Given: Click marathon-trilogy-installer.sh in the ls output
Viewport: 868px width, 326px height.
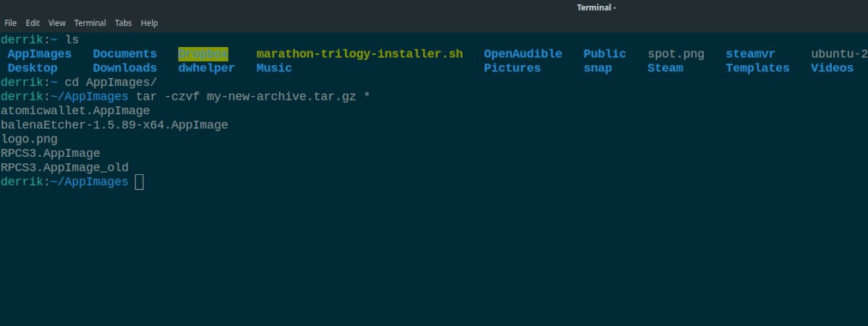Looking at the screenshot, I should 359,53.
